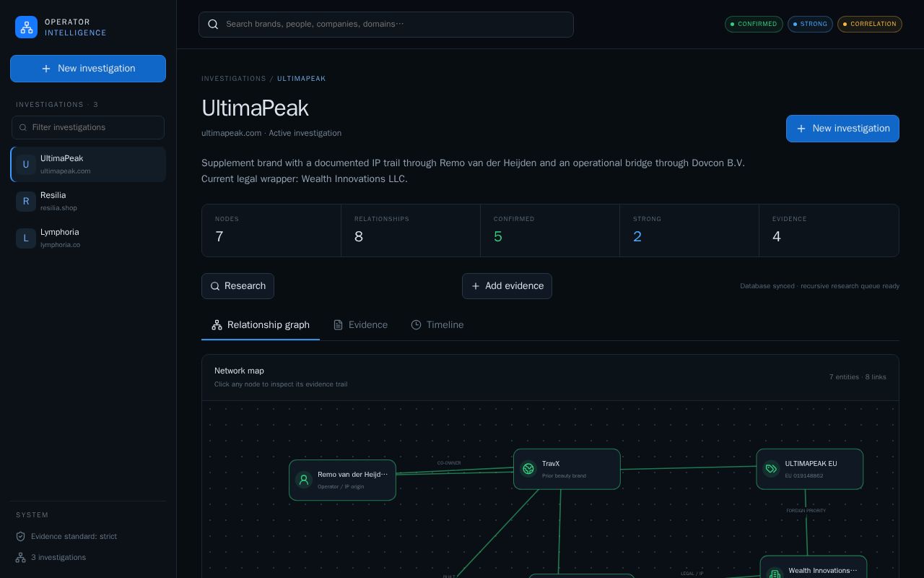The image size is (924, 578).
Task: Click the FOREIGN PRIORITY edge label
Action: pyautogui.click(x=806, y=511)
